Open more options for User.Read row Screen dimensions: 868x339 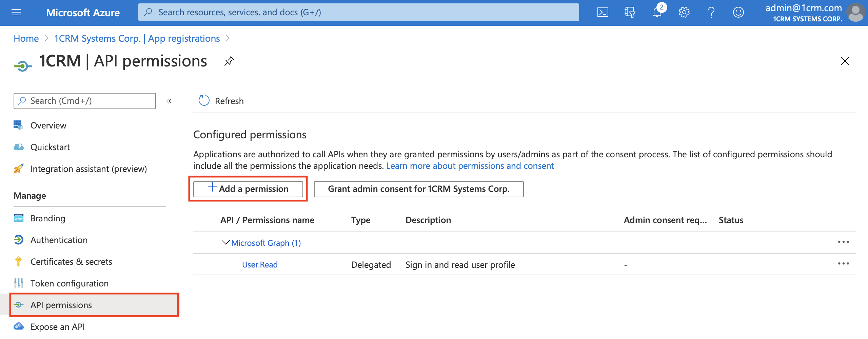[x=843, y=264]
